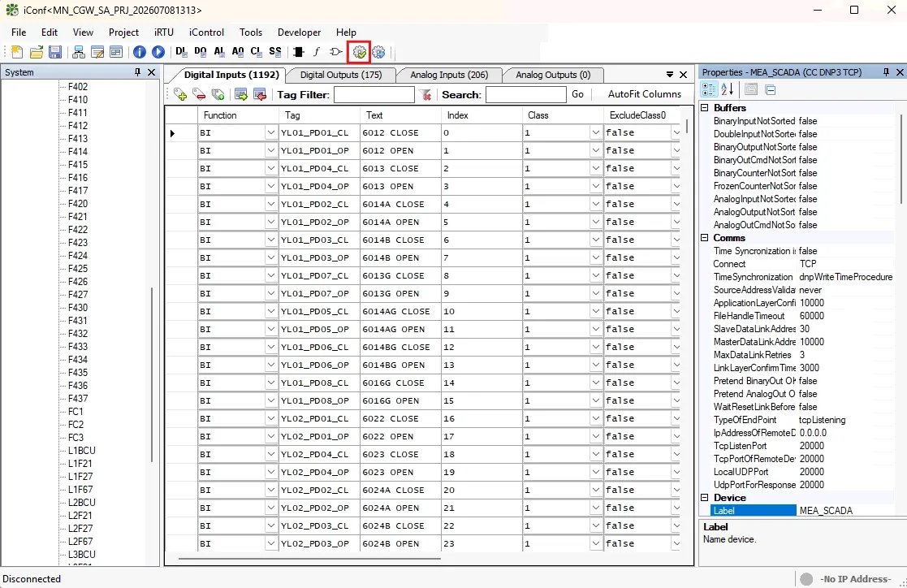The height and width of the screenshot is (588, 907).
Task: Switch to Analog Inputs (206) tab
Action: point(449,75)
